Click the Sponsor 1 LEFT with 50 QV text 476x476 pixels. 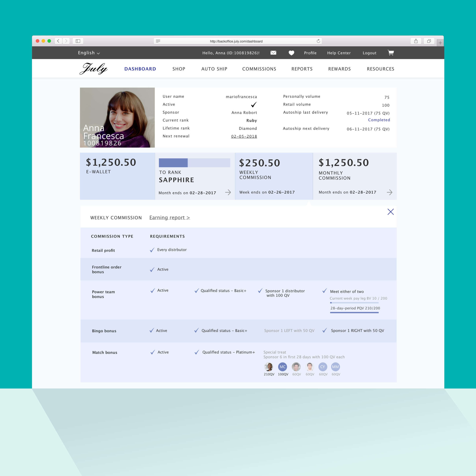[289, 331]
